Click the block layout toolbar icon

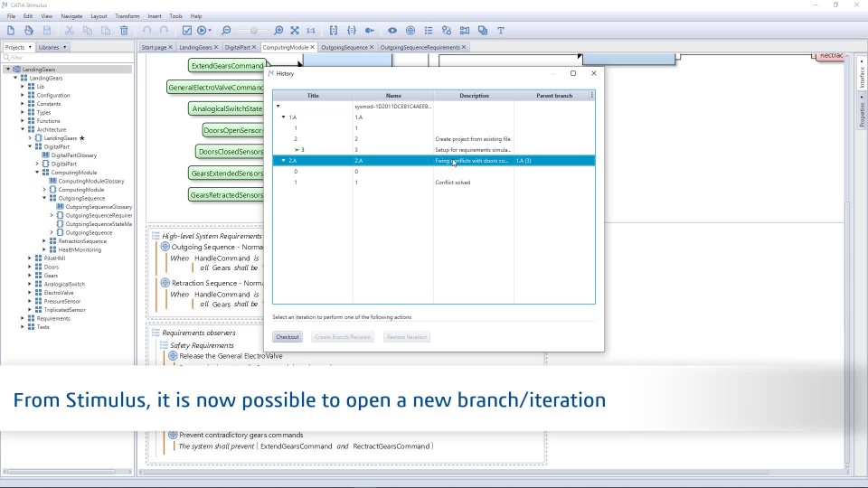coord(465,31)
